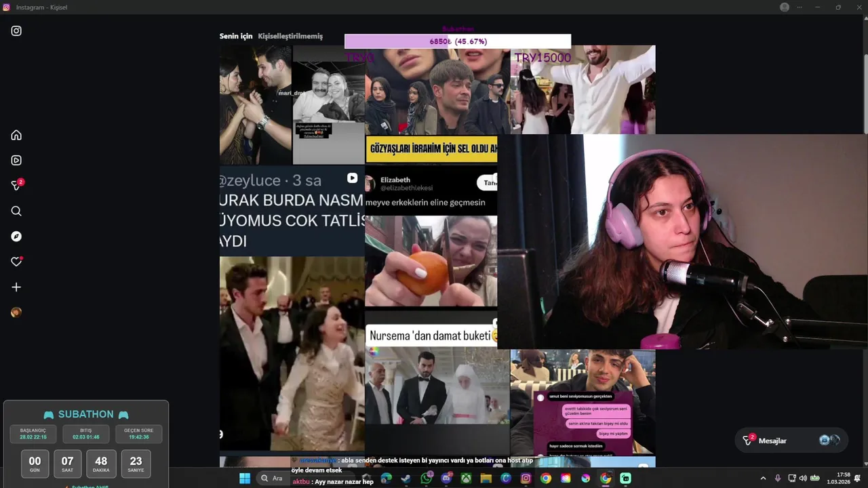Open the Reels icon in the sidebar

point(16,161)
